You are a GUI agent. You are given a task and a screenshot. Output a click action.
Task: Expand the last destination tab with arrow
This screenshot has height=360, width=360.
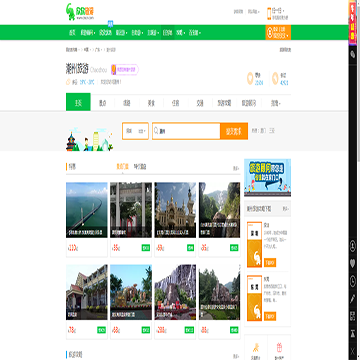point(275,104)
